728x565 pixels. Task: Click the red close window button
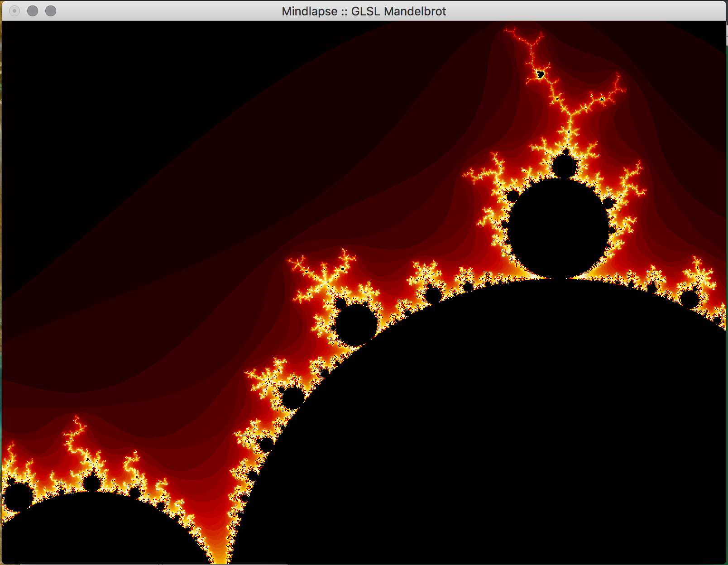click(14, 11)
